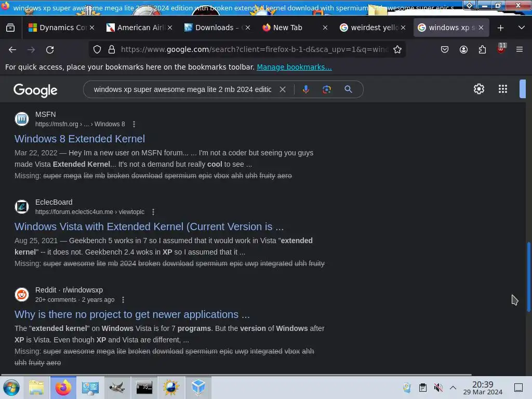Open more options for EclecBoard result

point(153,212)
